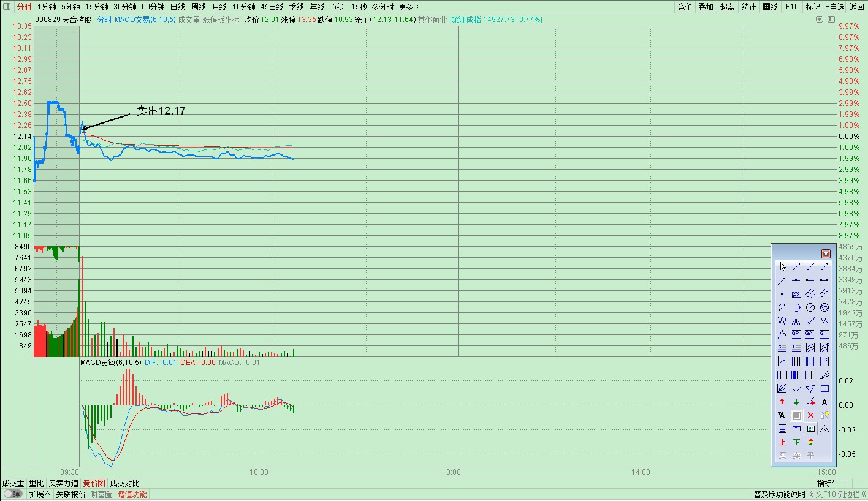Open F10 company info

pyautogui.click(x=792, y=7)
